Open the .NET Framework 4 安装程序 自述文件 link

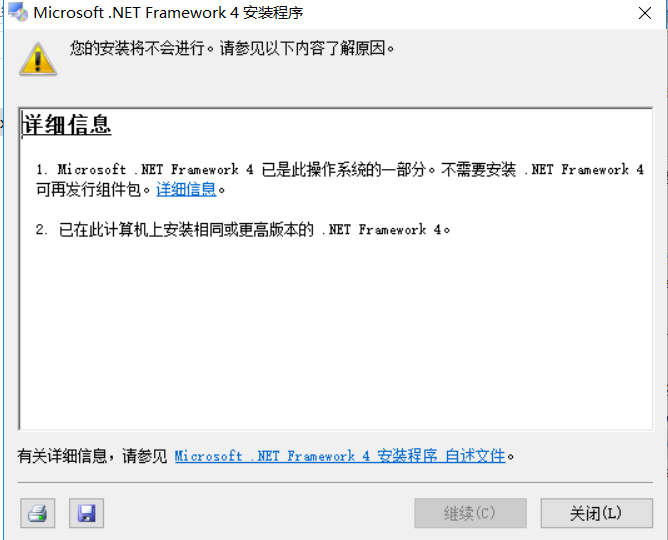point(340,456)
